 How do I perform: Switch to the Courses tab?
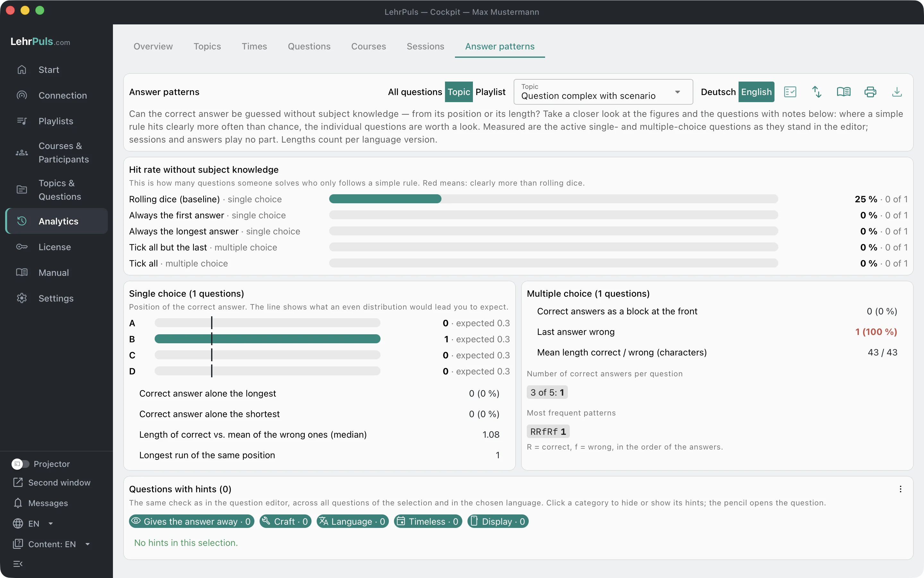pyautogui.click(x=368, y=46)
